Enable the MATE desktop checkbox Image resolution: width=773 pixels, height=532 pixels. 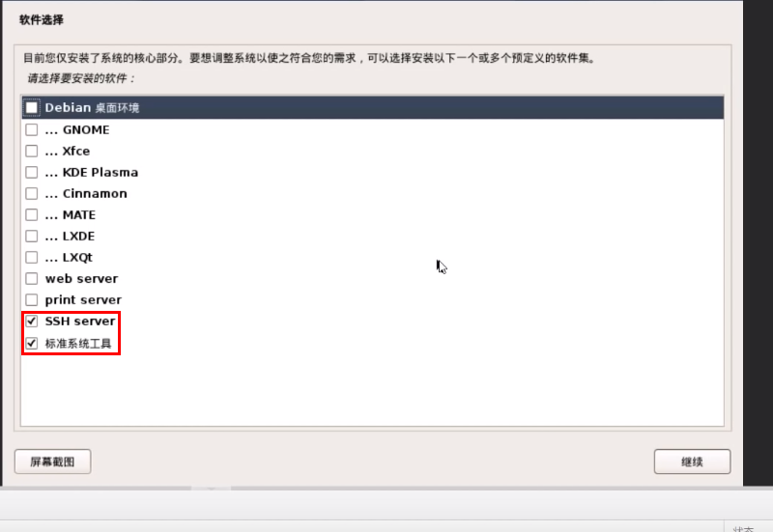32,214
